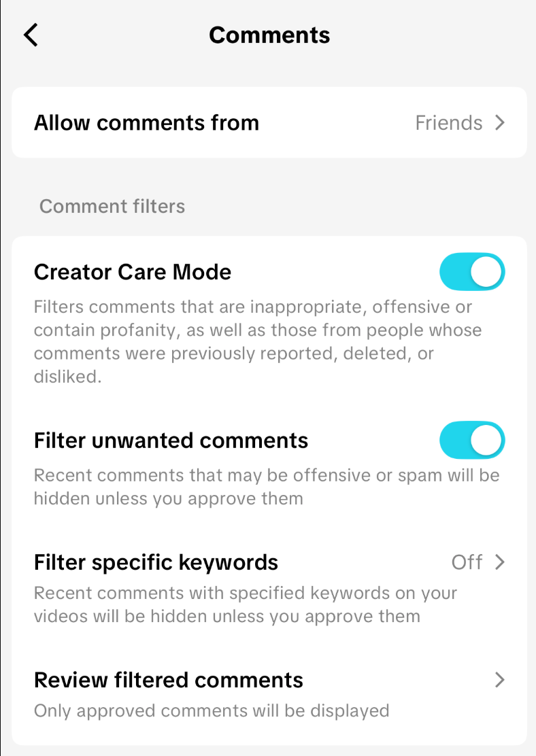The width and height of the screenshot is (536, 756).
Task: Tap the Filter unwanted comments label
Action: (171, 441)
